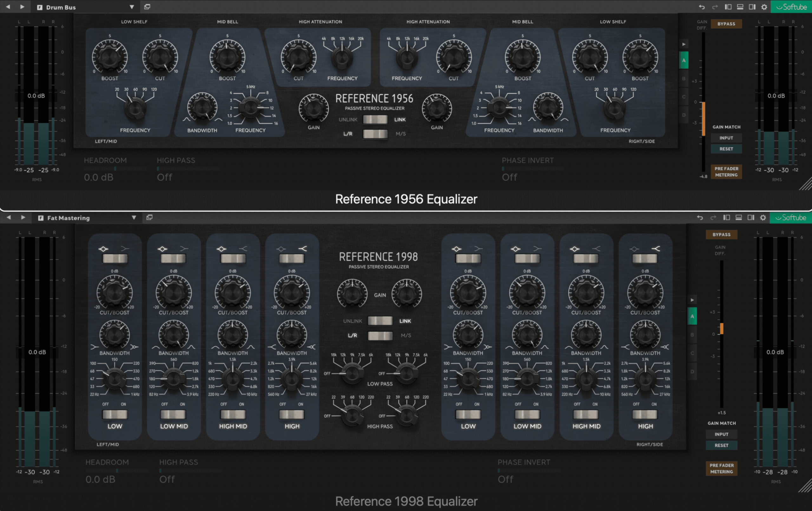Go to next preset in Drum Bus window

point(22,7)
